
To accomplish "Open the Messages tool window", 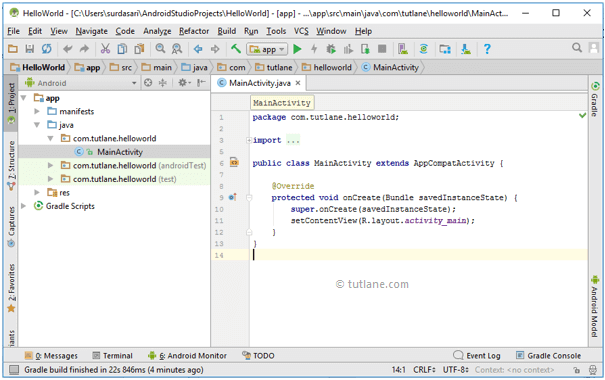I will pyautogui.click(x=51, y=356).
